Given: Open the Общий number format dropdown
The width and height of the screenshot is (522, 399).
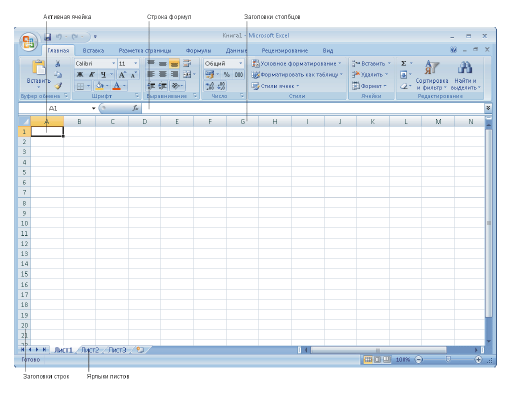Looking at the screenshot, I should click(x=240, y=63).
